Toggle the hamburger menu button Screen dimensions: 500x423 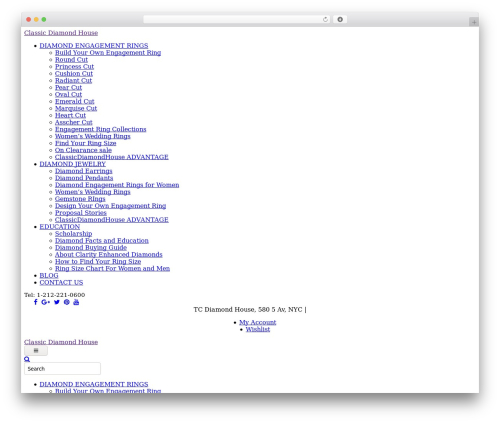pyautogui.click(x=36, y=351)
